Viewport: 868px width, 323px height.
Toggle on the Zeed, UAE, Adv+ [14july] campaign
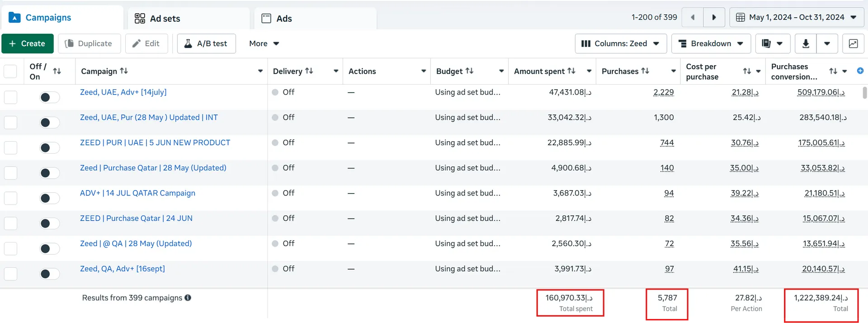[49, 97]
